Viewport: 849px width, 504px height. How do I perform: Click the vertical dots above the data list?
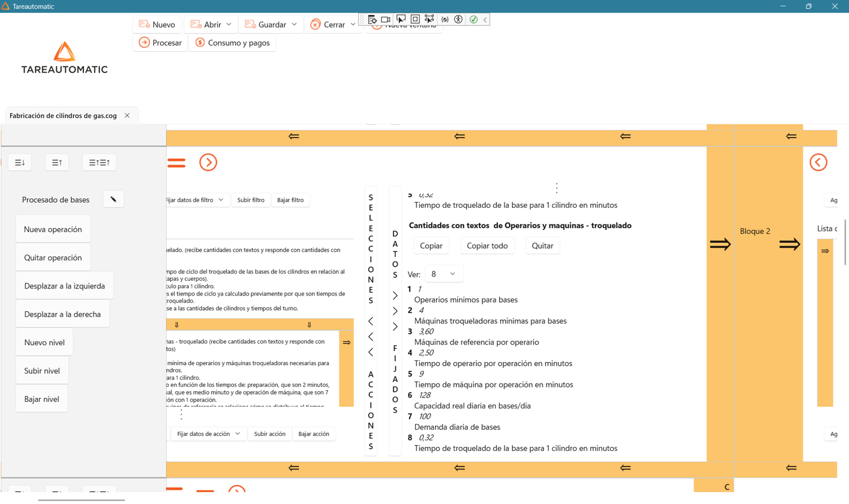coord(557,188)
